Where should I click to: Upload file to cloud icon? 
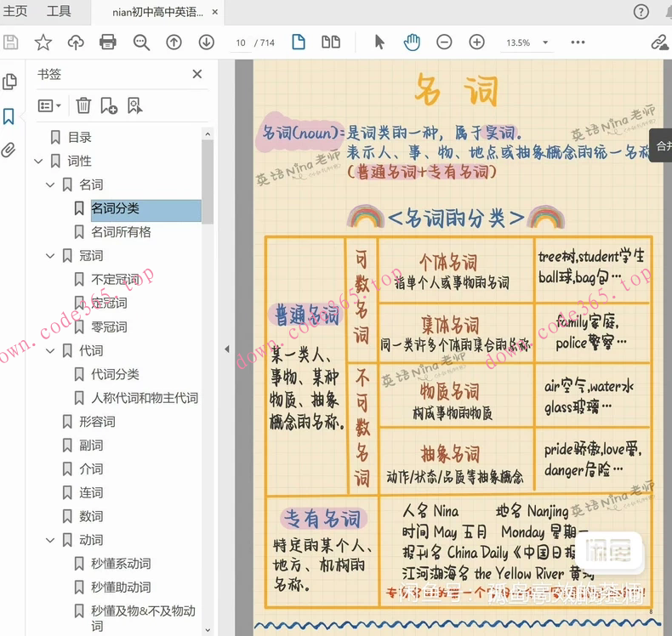[x=76, y=43]
